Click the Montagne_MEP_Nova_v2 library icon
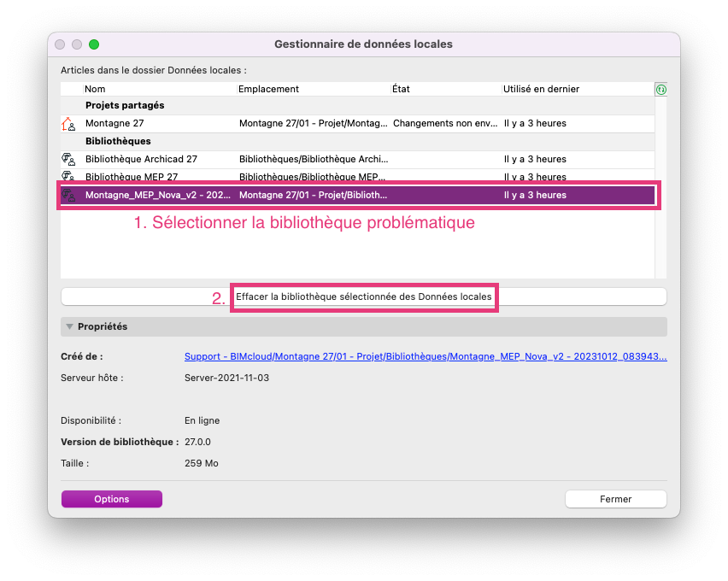The image size is (728, 581). pyautogui.click(x=68, y=195)
